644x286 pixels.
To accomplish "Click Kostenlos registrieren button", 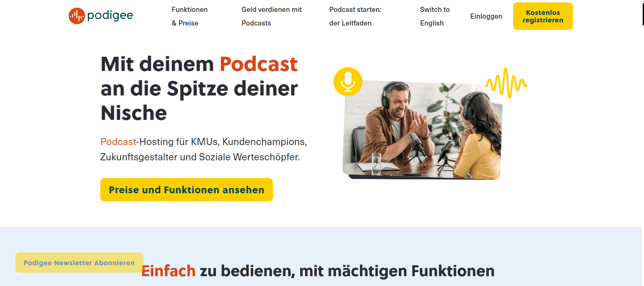I will [x=543, y=16].
